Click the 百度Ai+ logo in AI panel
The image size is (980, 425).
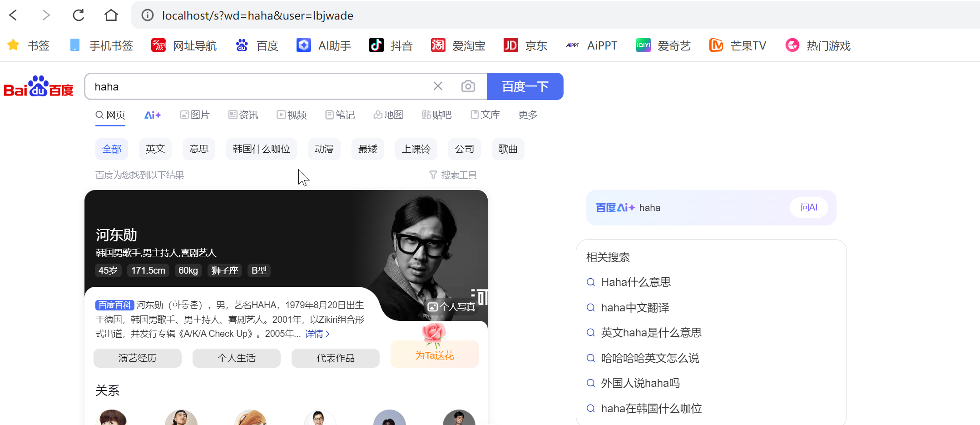click(615, 208)
